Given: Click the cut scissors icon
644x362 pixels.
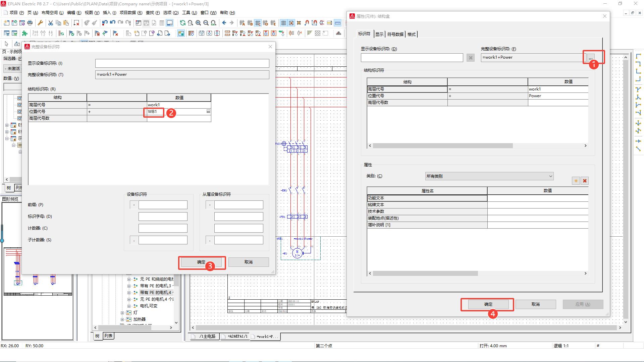Looking at the screenshot, I should 51,23.
